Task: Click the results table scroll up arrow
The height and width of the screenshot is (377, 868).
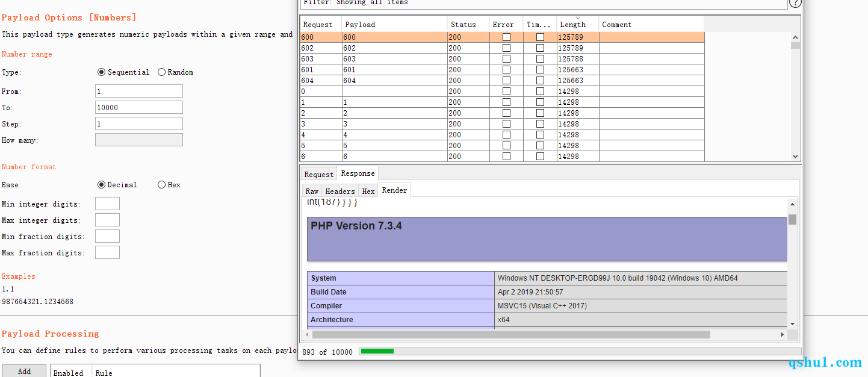Action: pos(795,37)
